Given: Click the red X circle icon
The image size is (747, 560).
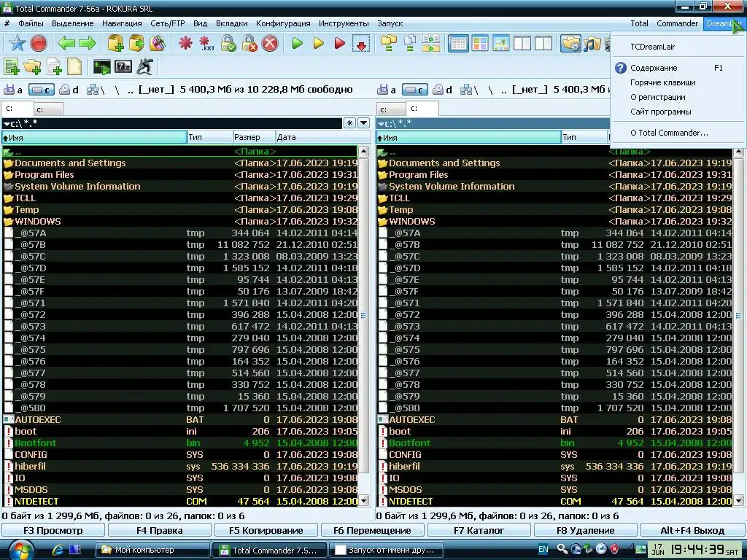Looking at the screenshot, I should (x=270, y=43).
